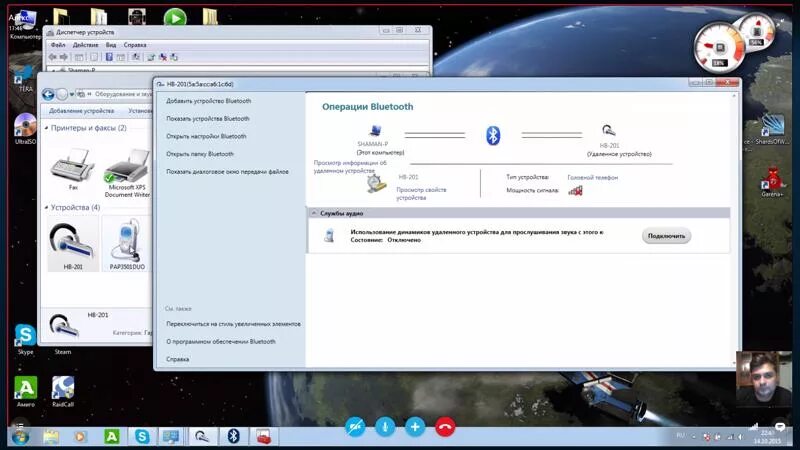800x450 pixels.
Task: Click Открыть папку Bluetooth link
Action: (199, 154)
